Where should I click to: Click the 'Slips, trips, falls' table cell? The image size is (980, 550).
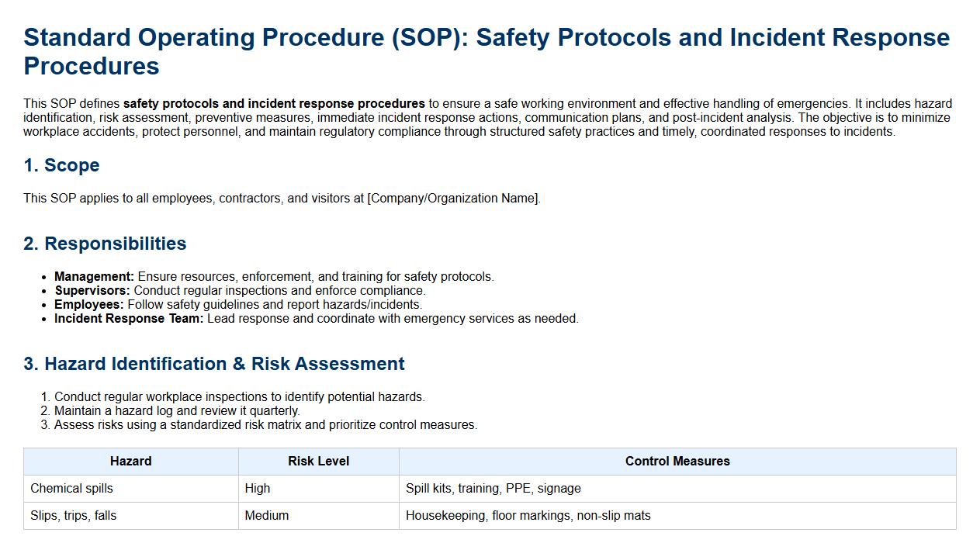pyautogui.click(x=73, y=516)
